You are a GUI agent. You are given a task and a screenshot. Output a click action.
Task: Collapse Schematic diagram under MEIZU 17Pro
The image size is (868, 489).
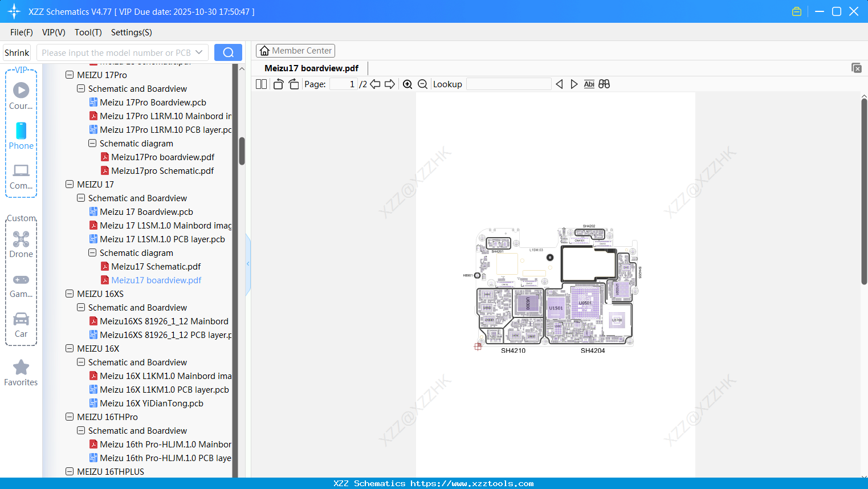tap(92, 143)
